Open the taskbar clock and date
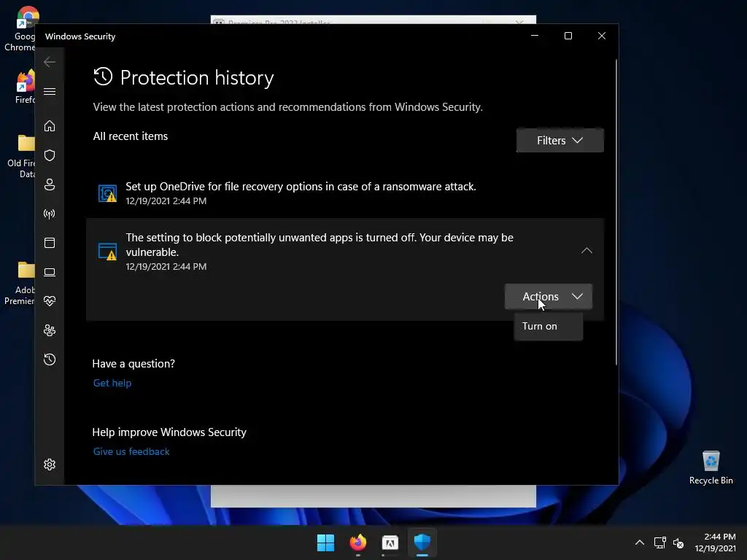 pos(715,542)
